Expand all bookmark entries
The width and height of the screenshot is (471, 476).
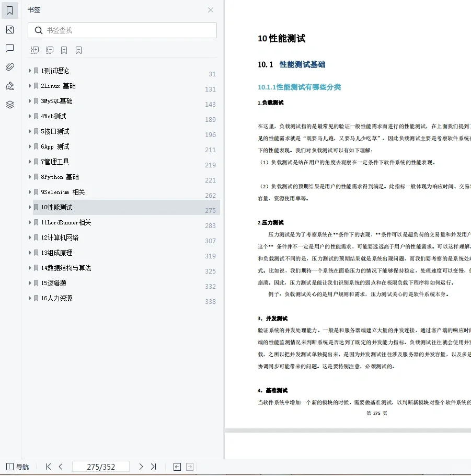(35, 49)
